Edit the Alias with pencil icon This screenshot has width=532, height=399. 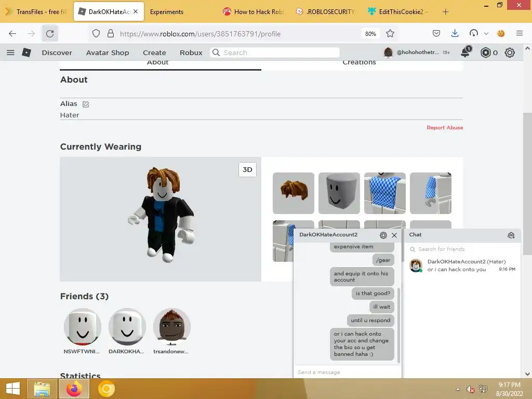pos(86,104)
